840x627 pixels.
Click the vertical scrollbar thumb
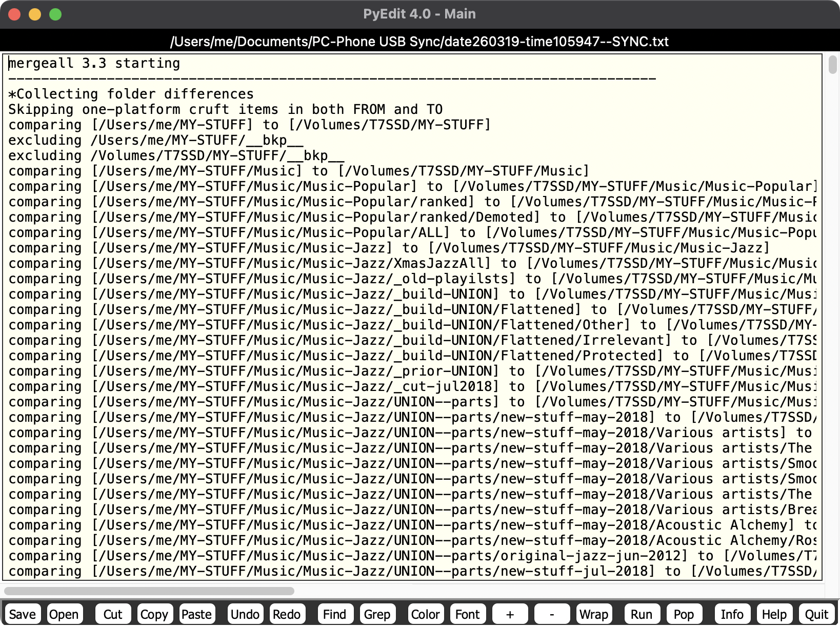pos(832,65)
